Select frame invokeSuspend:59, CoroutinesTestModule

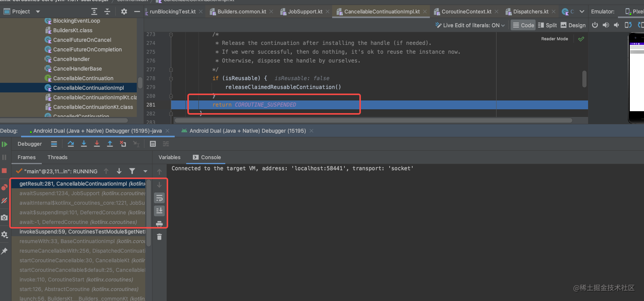pos(78,232)
